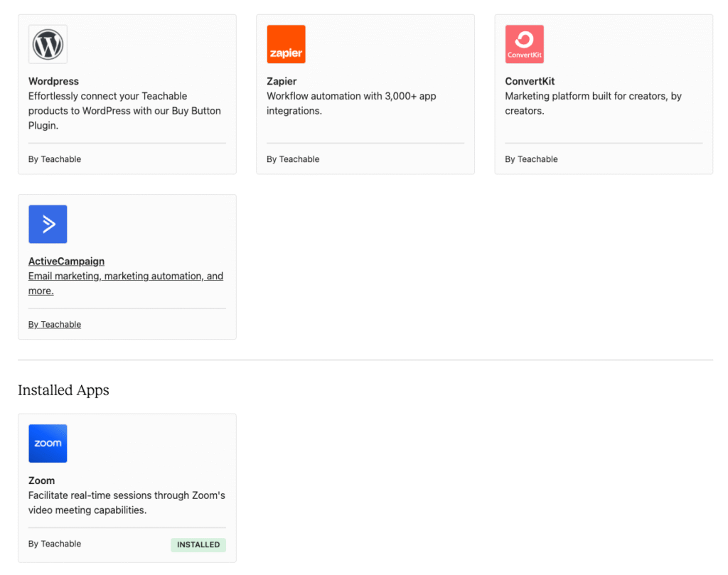This screenshot has height=575, width=728.
Task: Click 'By Teachable' under Zoom
Action: [x=55, y=543]
